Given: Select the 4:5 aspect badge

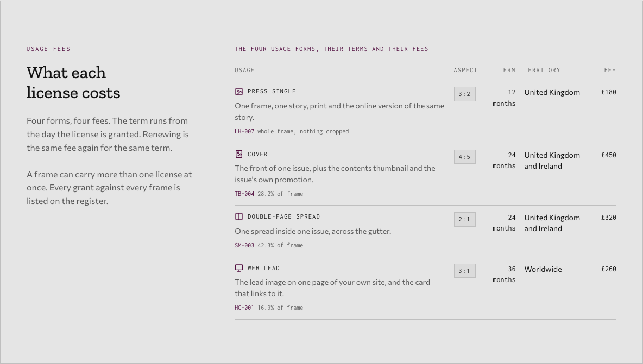Looking at the screenshot, I should tap(465, 157).
